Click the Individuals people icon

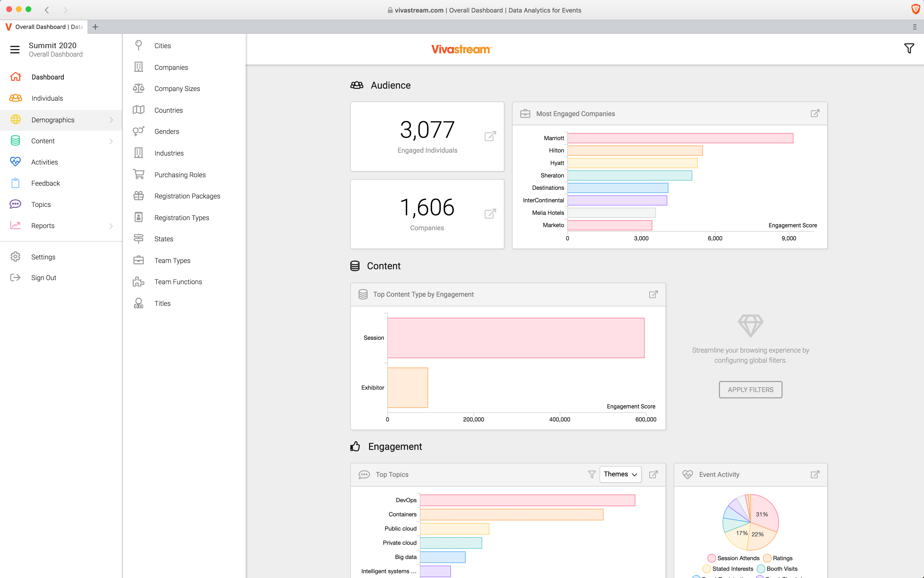(15, 98)
